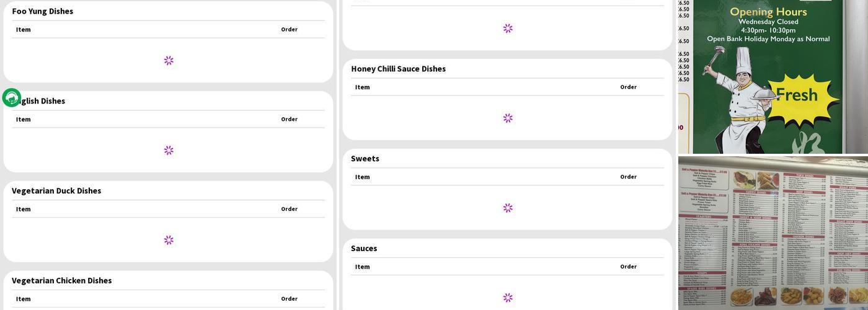The width and height of the screenshot is (868, 310).
Task: Click the spinner in Honey Chilli Sauce Dishes
Action: click(508, 118)
